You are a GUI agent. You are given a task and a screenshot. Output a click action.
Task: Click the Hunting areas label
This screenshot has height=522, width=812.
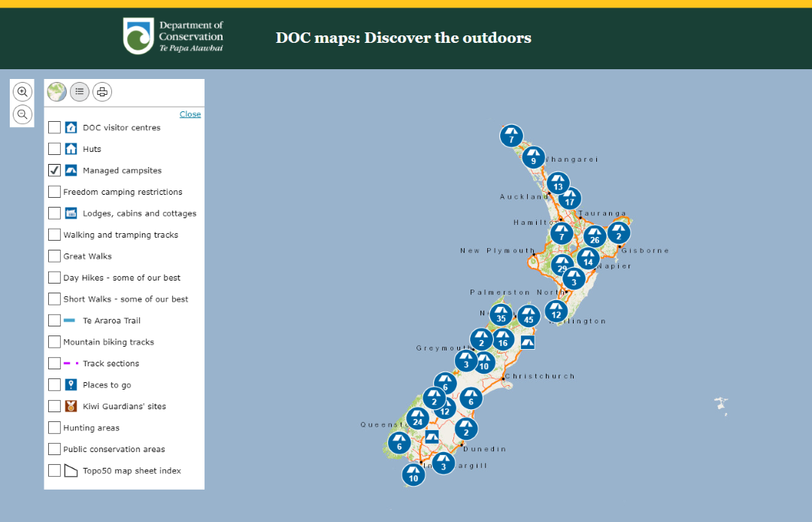(x=91, y=428)
